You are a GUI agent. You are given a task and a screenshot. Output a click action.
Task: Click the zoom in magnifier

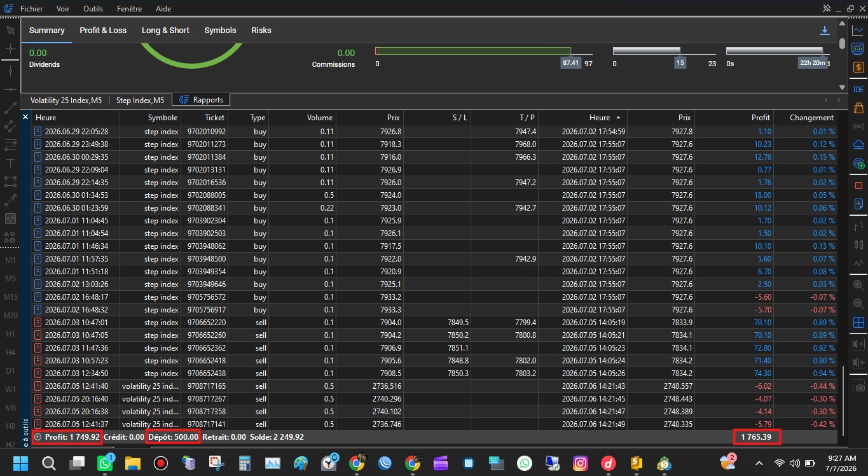click(858, 285)
